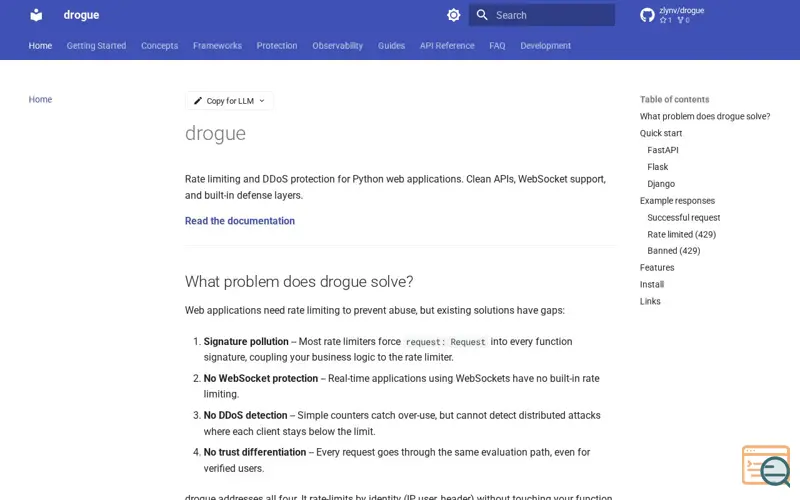800x500 pixels.
Task: Open the GitHub repository icon link
Action: pyautogui.click(x=647, y=15)
